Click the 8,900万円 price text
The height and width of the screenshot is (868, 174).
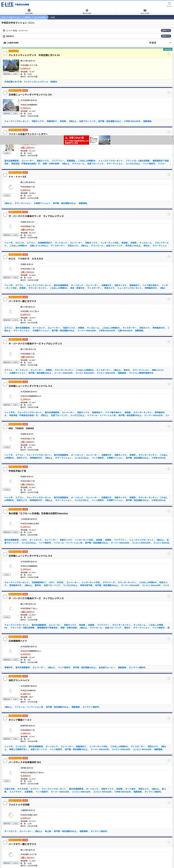point(25,190)
